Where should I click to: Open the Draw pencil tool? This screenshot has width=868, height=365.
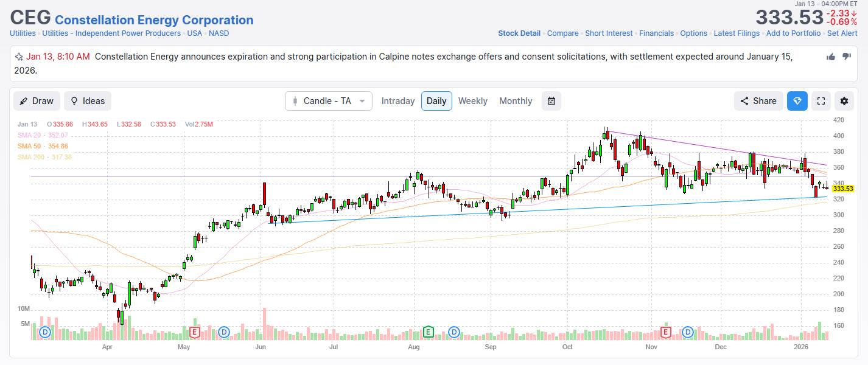pyautogui.click(x=37, y=101)
